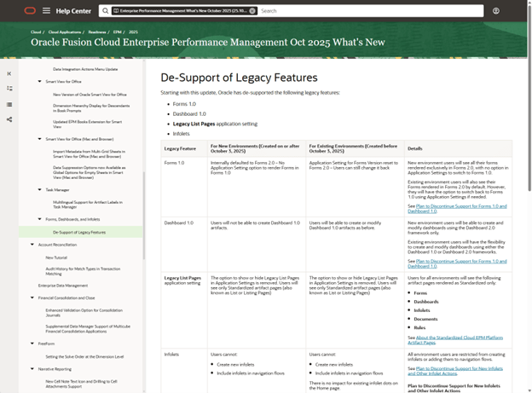Click the expand/collapse tree icon in sidebar

9,89
